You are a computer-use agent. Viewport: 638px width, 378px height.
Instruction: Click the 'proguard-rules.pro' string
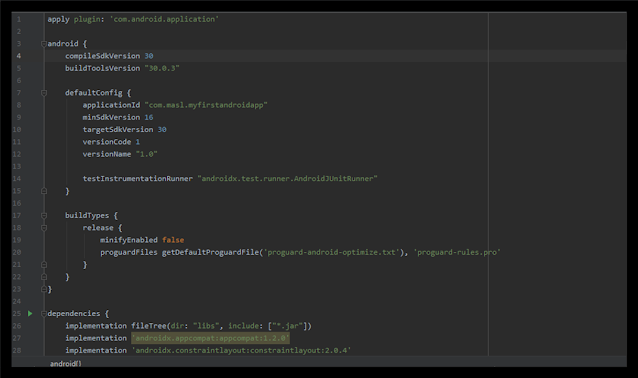click(457, 252)
